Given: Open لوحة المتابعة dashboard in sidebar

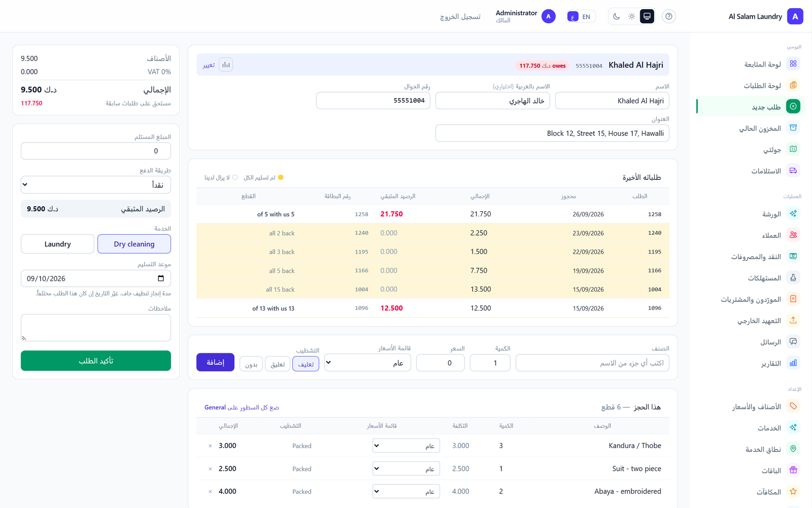Looking at the screenshot, I should pos(751,64).
